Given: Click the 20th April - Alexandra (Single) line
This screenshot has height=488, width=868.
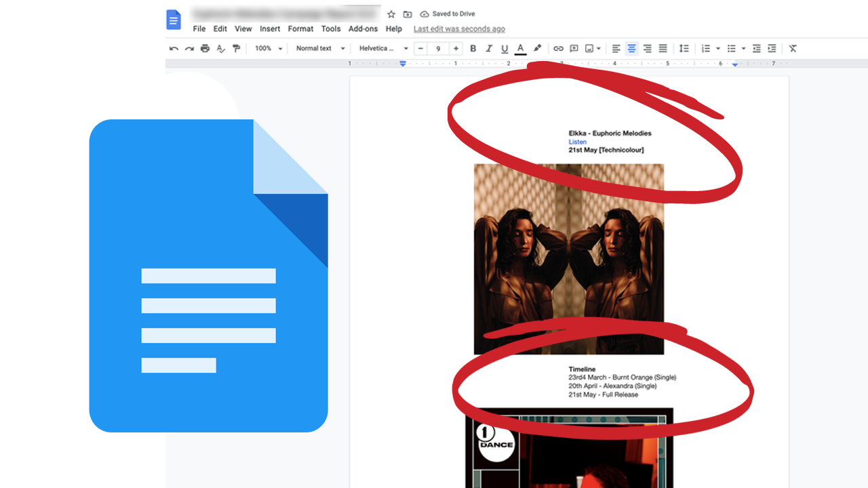Looking at the screenshot, I should (612, 386).
